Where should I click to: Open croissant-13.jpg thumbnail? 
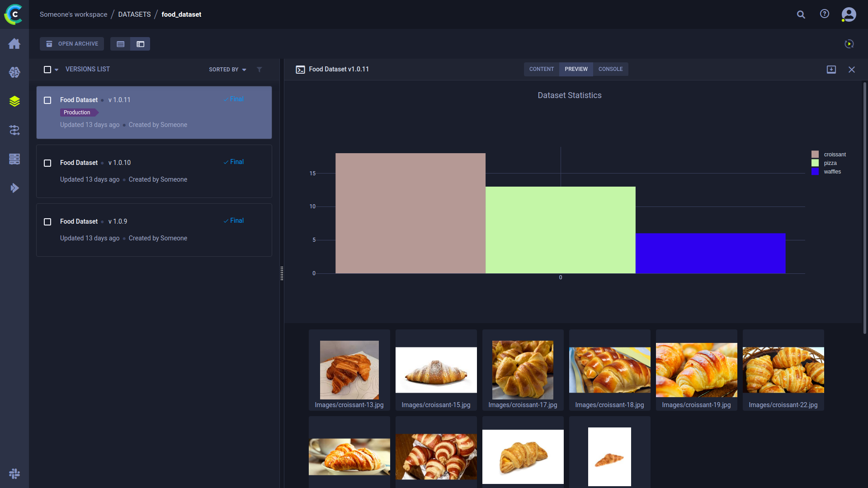point(349,370)
